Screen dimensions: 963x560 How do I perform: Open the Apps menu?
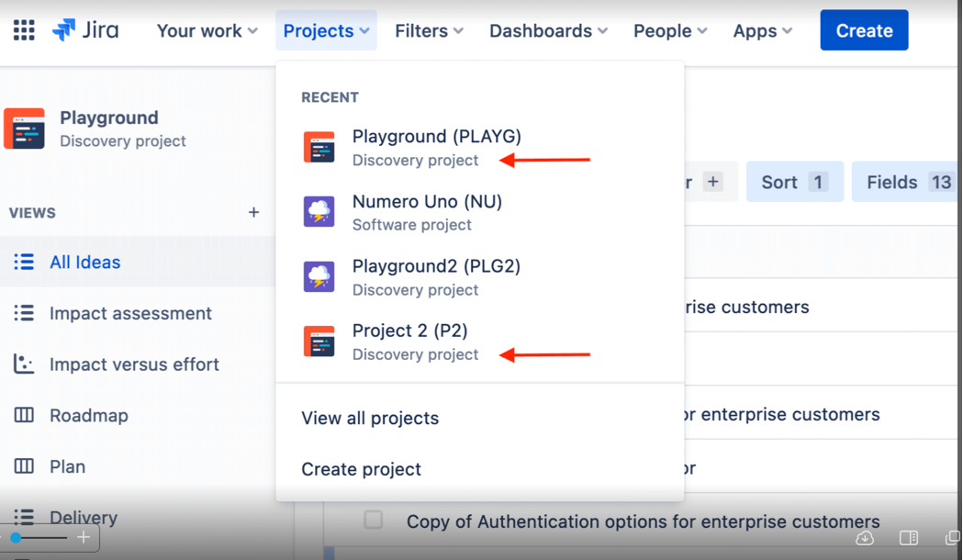coord(762,30)
